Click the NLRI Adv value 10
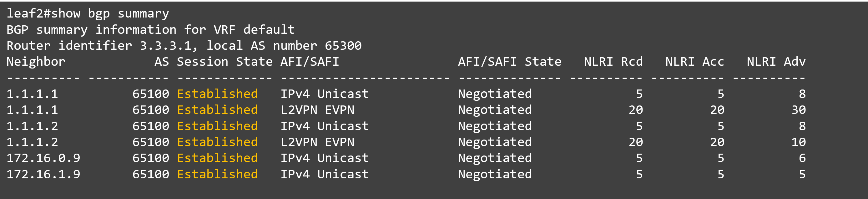The image size is (868, 199). pyautogui.click(x=798, y=142)
